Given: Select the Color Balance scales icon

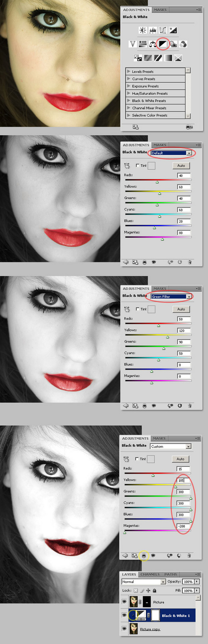Looking at the screenshot, I should [153, 43].
